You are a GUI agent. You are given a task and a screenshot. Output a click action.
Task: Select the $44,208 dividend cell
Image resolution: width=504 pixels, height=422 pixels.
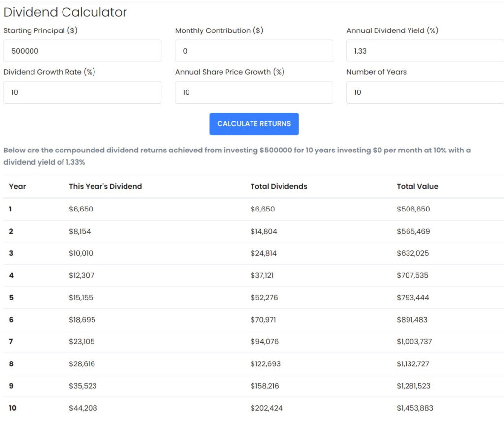(83, 408)
